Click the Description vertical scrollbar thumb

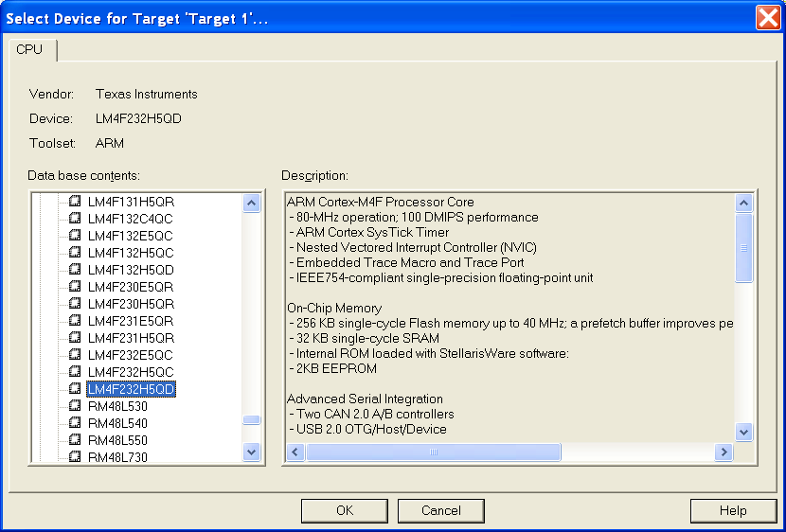pos(743,247)
